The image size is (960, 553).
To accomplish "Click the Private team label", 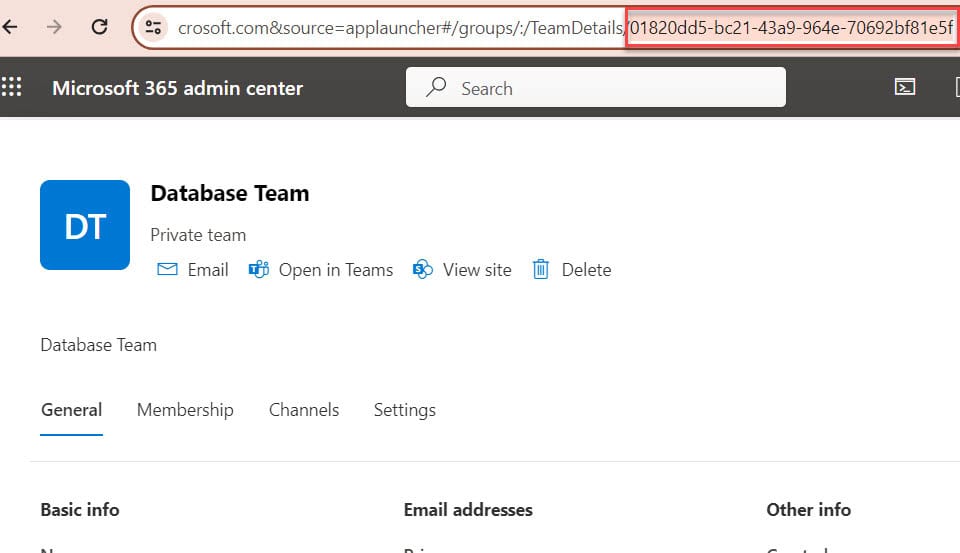I will coord(198,235).
